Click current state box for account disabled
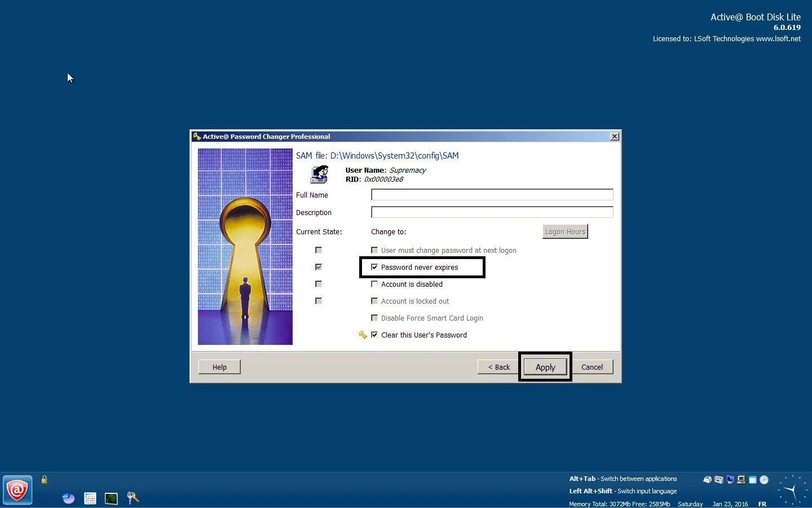Screen dimensions: 812x508 point(319,284)
